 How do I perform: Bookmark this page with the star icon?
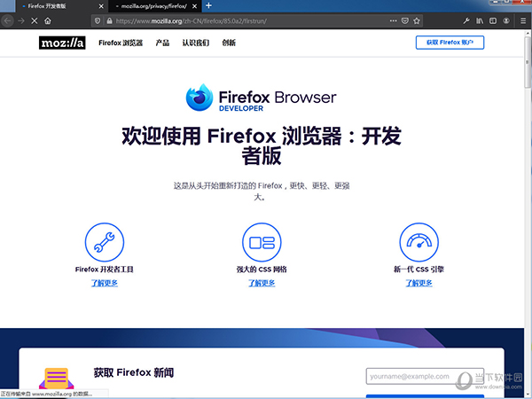(417, 20)
